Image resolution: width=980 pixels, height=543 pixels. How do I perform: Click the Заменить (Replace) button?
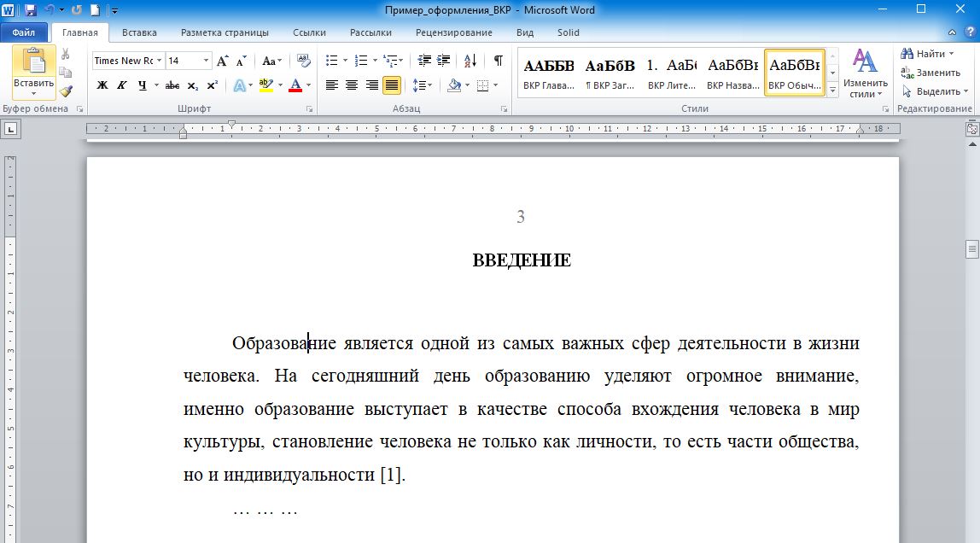[930, 73]
